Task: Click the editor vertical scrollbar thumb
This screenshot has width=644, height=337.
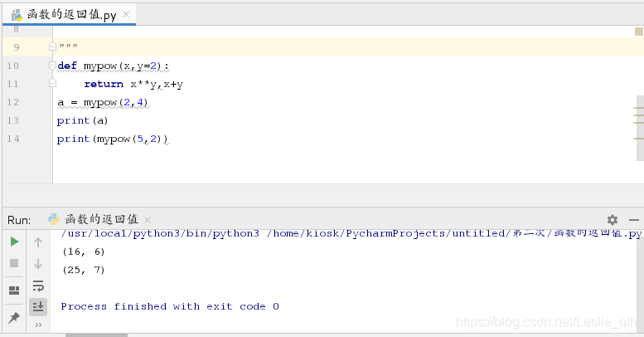Action: click(641, 128)
